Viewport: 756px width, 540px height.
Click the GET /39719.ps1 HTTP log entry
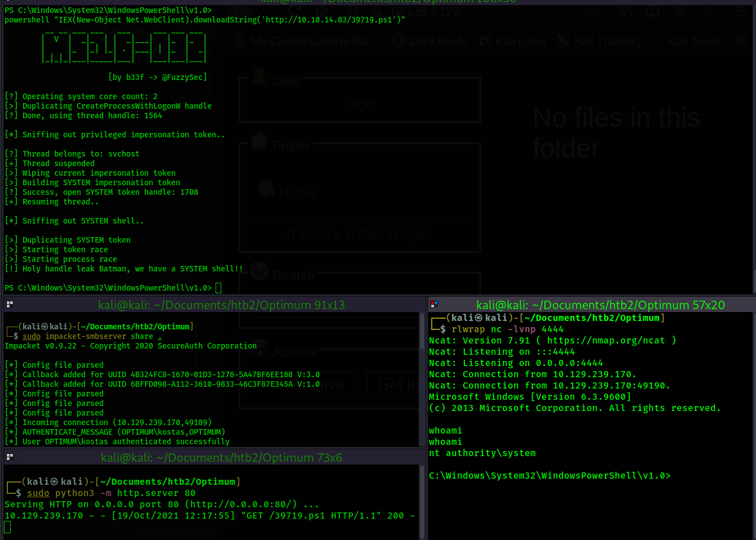tap(210, 516)
